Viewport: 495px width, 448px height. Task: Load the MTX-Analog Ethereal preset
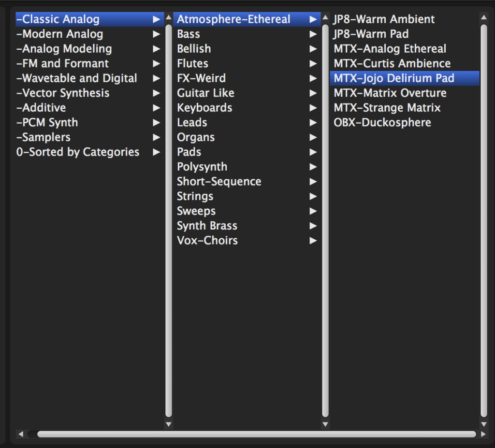405,49
